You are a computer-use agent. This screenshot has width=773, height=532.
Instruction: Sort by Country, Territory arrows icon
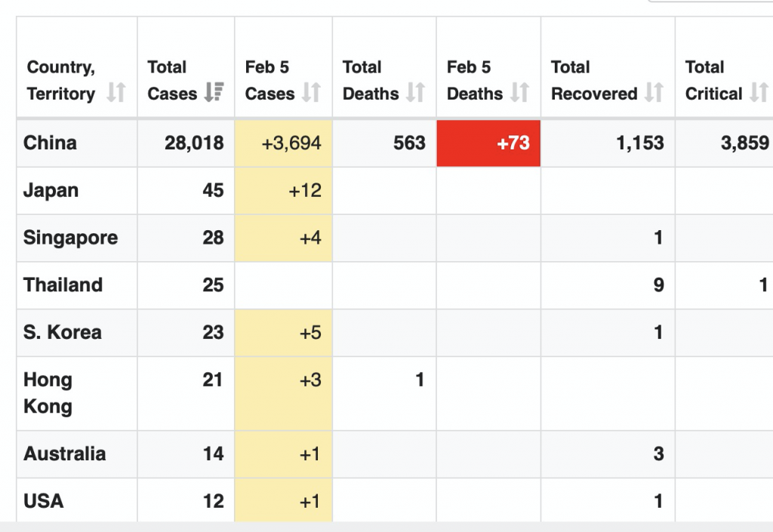(x=115, y=93)
